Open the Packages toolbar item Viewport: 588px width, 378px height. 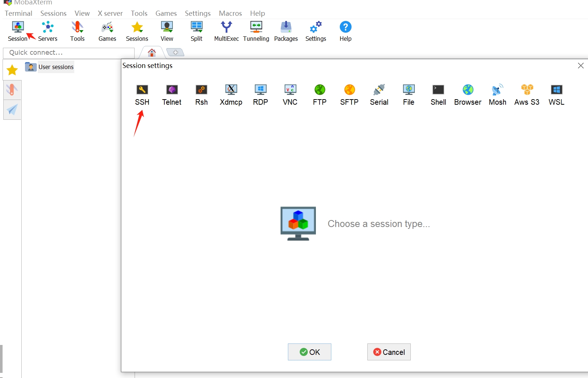pos(286,31)
